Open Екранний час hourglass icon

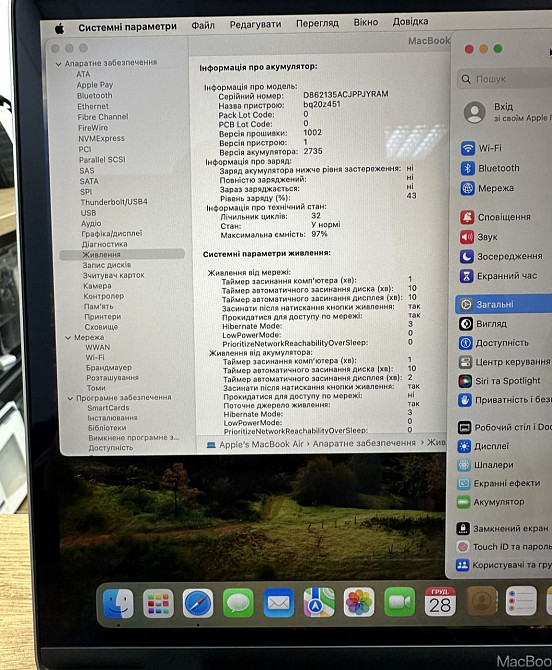click(x=466, y=276)
